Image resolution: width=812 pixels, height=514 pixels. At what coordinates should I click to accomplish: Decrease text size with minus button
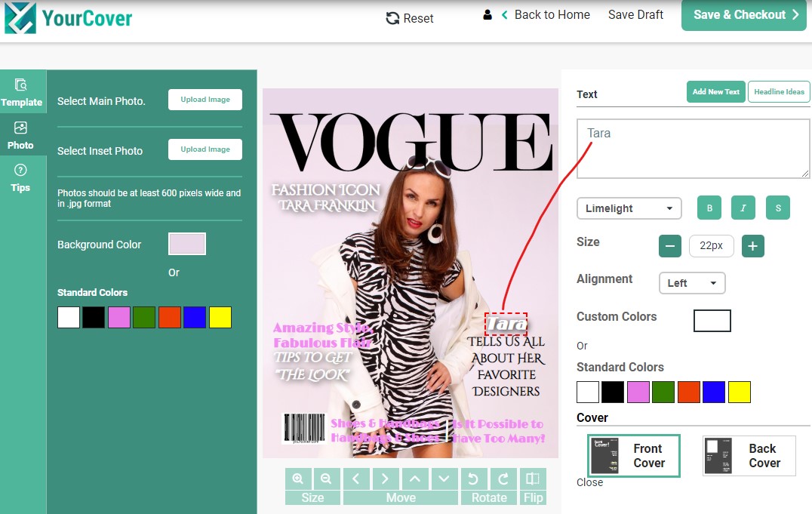pyautogui.click(x=670, y=245)
